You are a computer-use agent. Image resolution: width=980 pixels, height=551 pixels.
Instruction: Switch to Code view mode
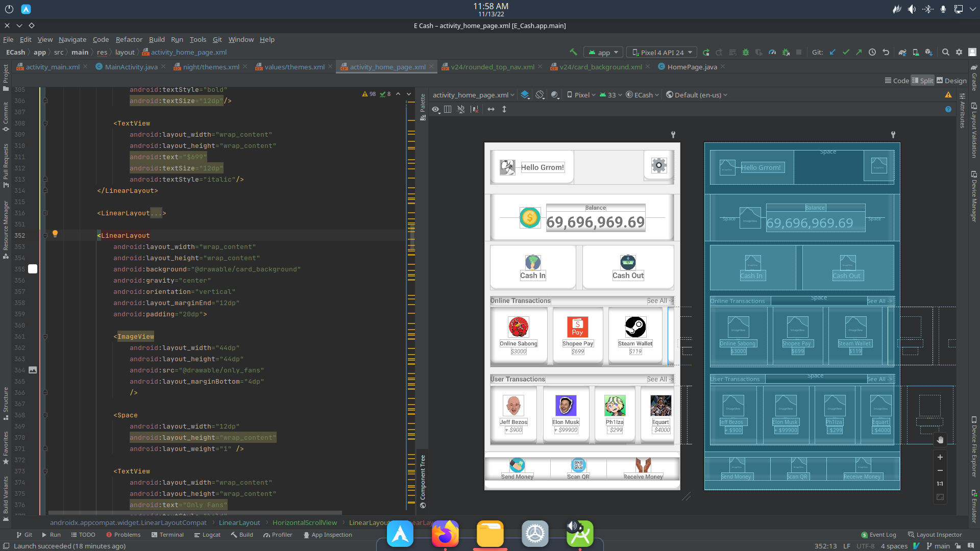coord(897,81)
